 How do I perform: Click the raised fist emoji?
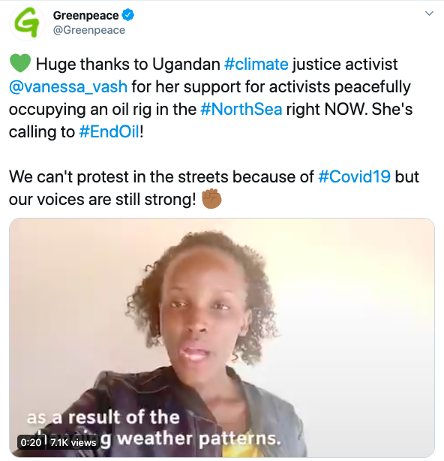[x=212, y=199]
